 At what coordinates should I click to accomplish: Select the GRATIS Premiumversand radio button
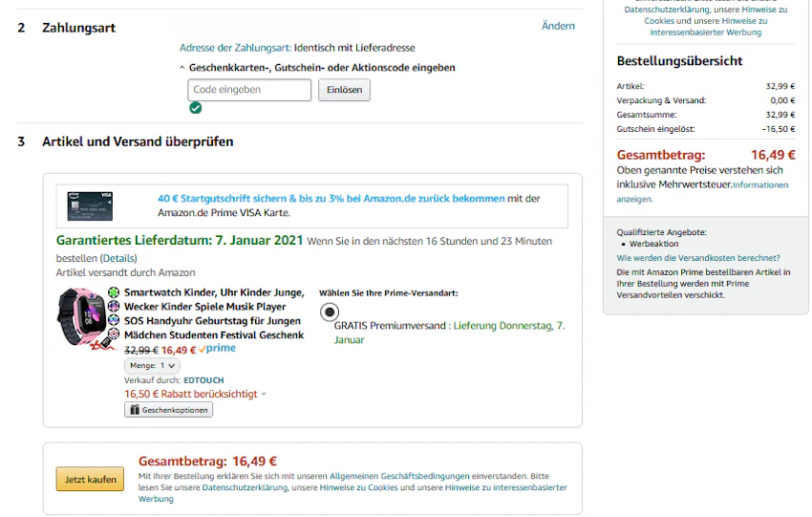330,312
